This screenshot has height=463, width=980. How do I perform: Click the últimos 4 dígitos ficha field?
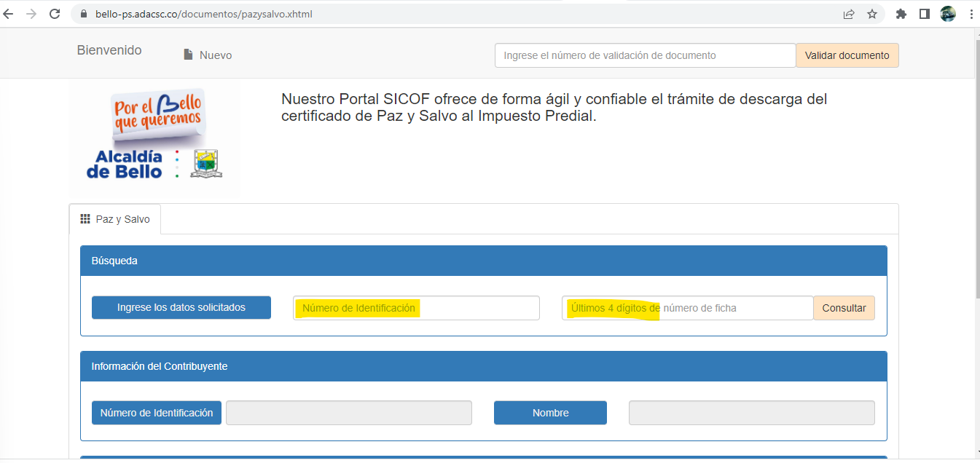point(687,308)
